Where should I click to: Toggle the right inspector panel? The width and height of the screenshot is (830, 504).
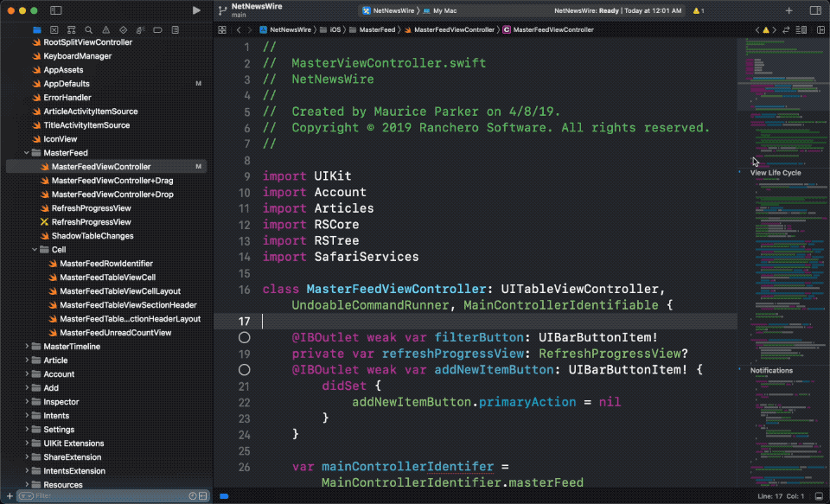pyautogui.click(x=814, y=10)
